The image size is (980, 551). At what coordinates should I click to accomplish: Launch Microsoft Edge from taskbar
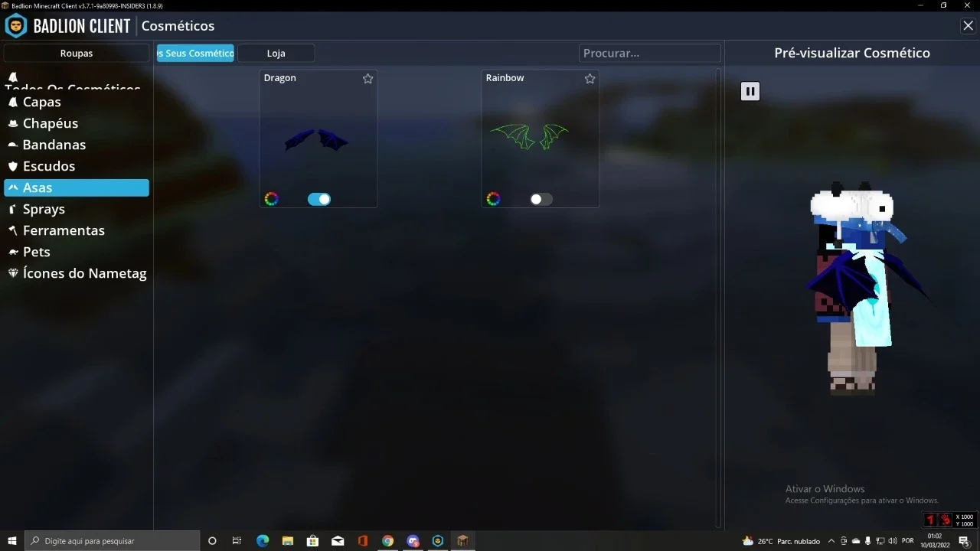[x=263, y=541]
